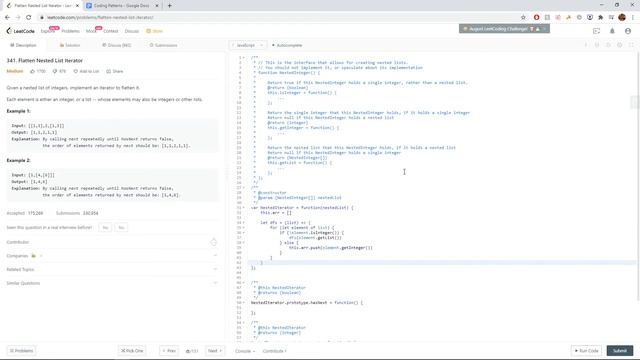
Task: Click the Share button
Action: coord(115,71)
